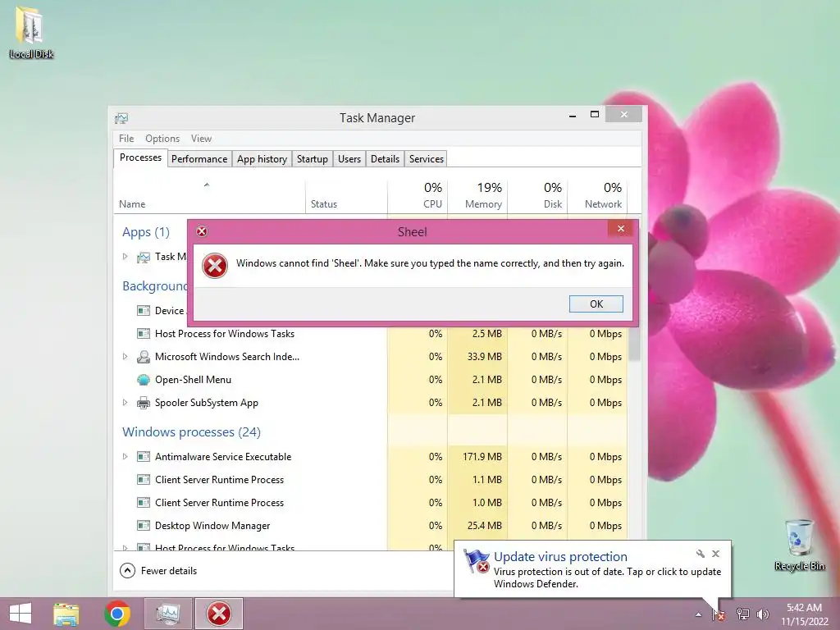Click the Task Manager app row icon
The width and height of the screenshot is (840, 630).
[143, 257]
